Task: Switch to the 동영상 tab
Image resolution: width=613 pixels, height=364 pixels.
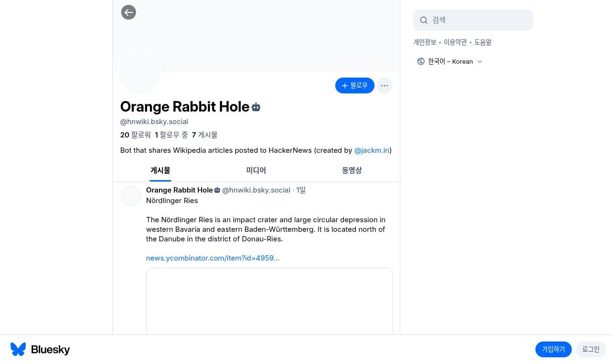Action: (x=352, y=171)
